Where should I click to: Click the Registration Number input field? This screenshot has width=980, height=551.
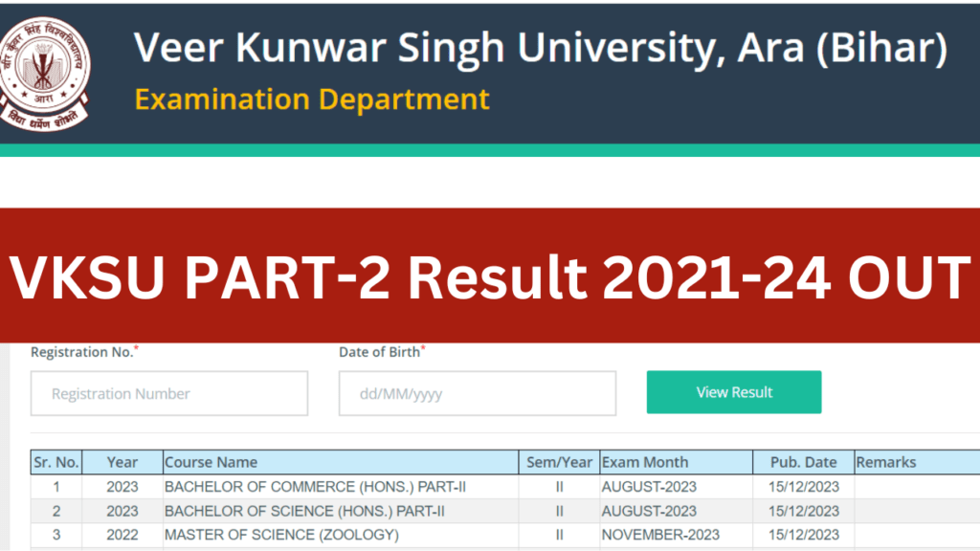tap(169, 393)
